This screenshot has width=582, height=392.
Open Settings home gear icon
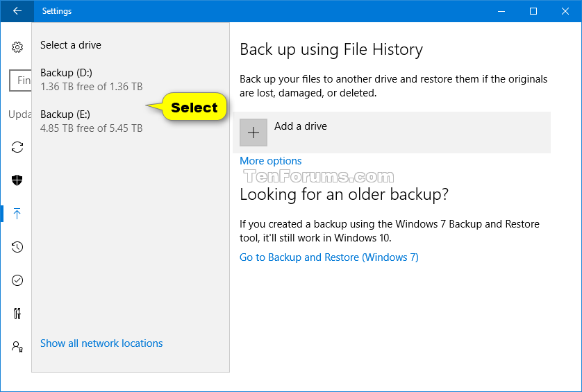point(17,47)
